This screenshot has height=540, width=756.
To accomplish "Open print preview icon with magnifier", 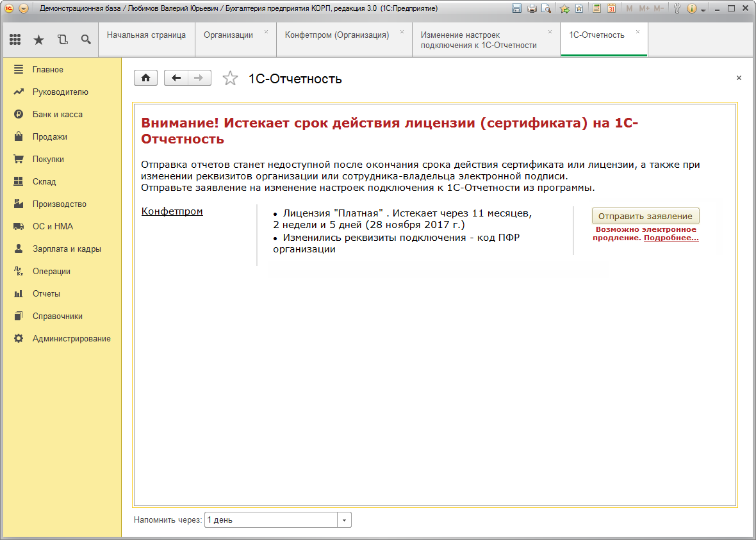I will click(x=546, y=9).
